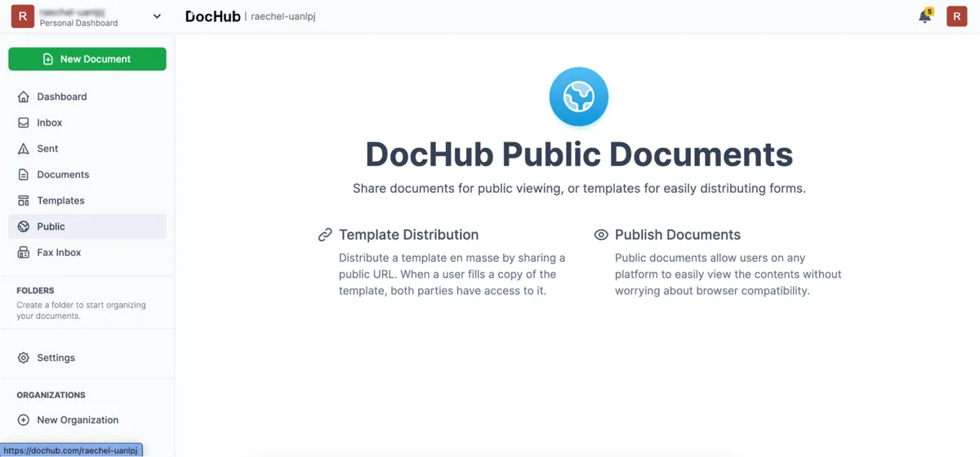
Task: Select the Public menu item
Action: (87, 226)
